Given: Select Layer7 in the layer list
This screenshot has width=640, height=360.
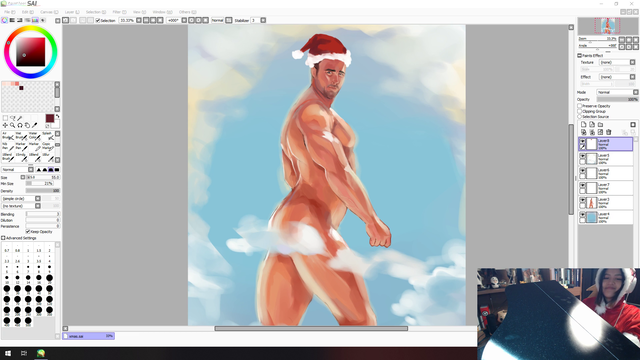Looking at the screenshot, I should pyautogui.click(x=606, y=188).
